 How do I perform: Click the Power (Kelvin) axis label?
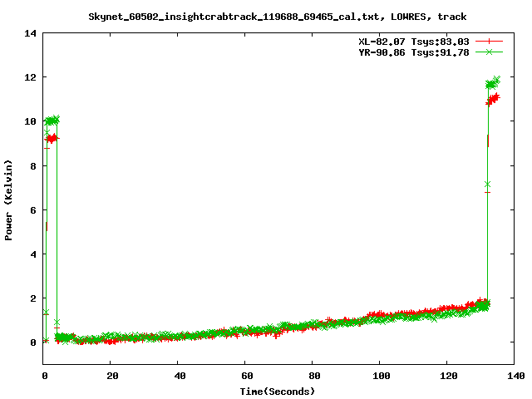tap(8, 200)
